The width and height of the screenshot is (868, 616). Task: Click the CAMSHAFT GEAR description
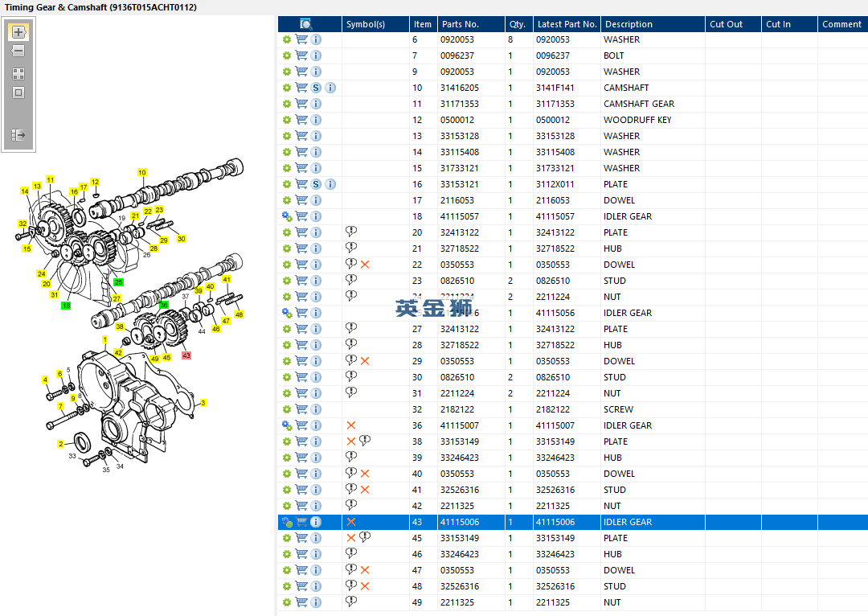pyautogui.click(x=639, y=104)
